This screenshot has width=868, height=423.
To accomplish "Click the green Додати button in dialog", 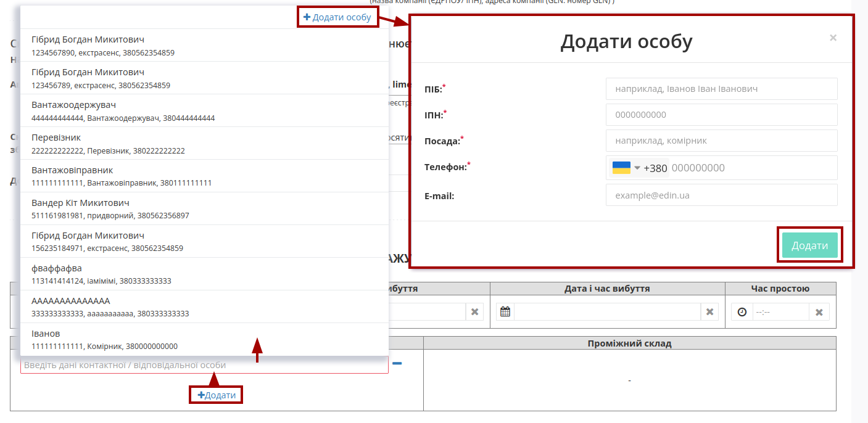I will coord(810,245).
